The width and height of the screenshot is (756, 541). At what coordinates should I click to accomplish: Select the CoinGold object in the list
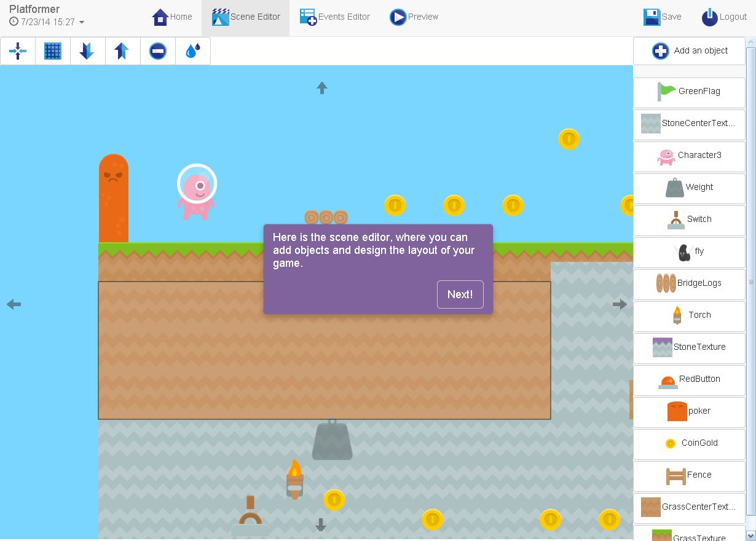(x=690, y=443)
